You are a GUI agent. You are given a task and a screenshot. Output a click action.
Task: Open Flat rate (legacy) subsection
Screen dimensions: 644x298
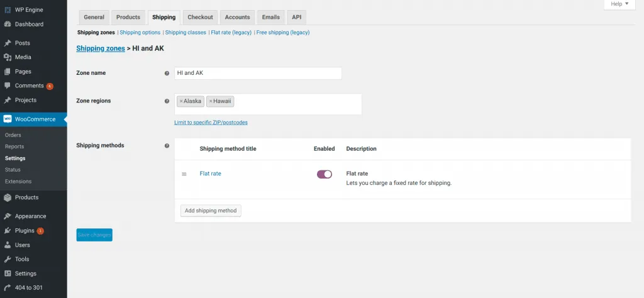[231, 33]
